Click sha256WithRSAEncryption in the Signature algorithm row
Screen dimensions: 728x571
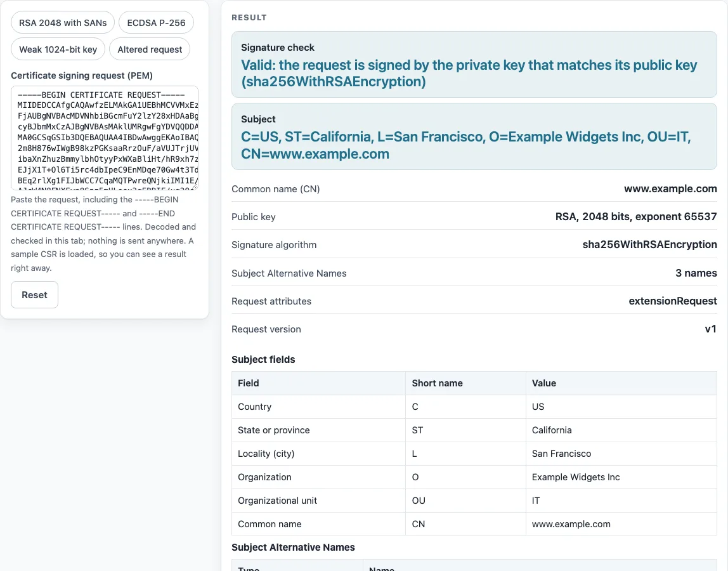click(649, 244)
